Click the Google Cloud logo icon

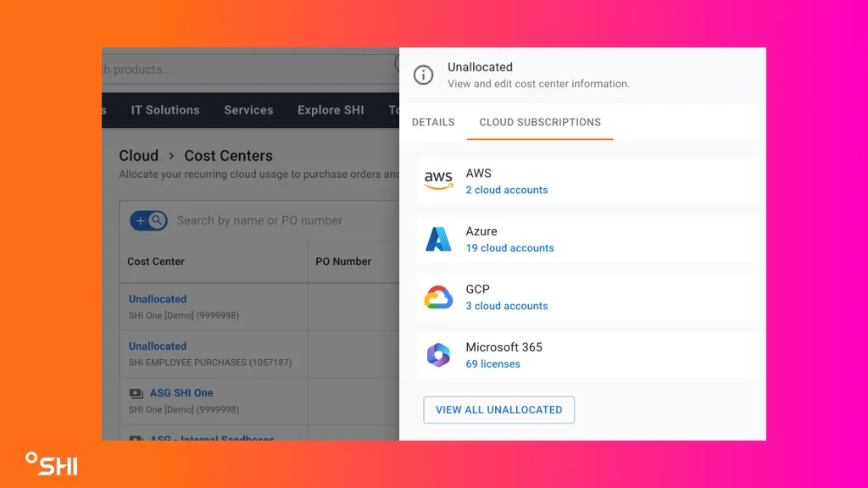click(438, 297)
